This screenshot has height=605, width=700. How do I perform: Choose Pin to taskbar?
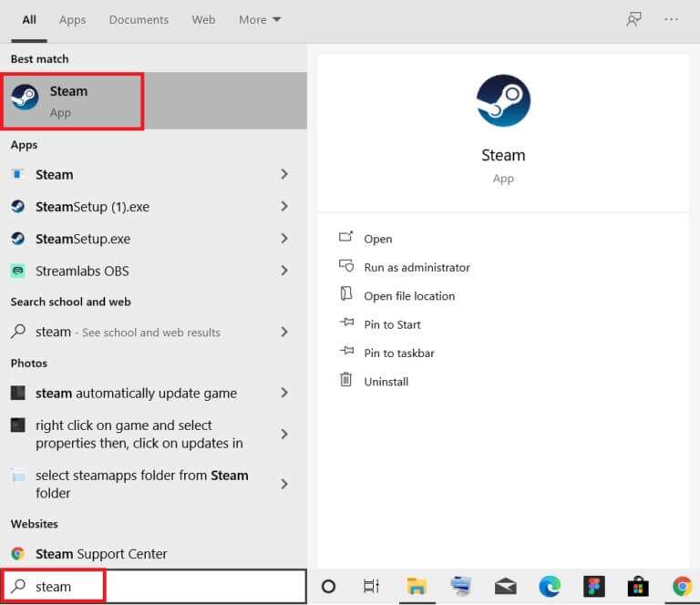(x=399, y=354)
